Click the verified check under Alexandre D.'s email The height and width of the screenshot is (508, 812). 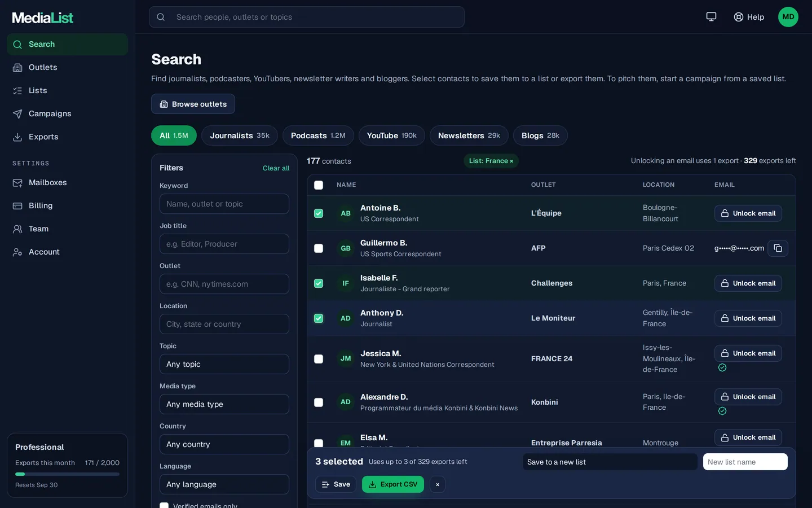(722, 411)
